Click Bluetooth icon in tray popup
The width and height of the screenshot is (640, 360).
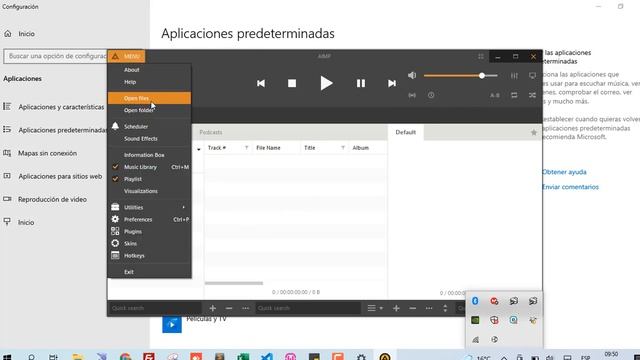(x=475, y=301)
